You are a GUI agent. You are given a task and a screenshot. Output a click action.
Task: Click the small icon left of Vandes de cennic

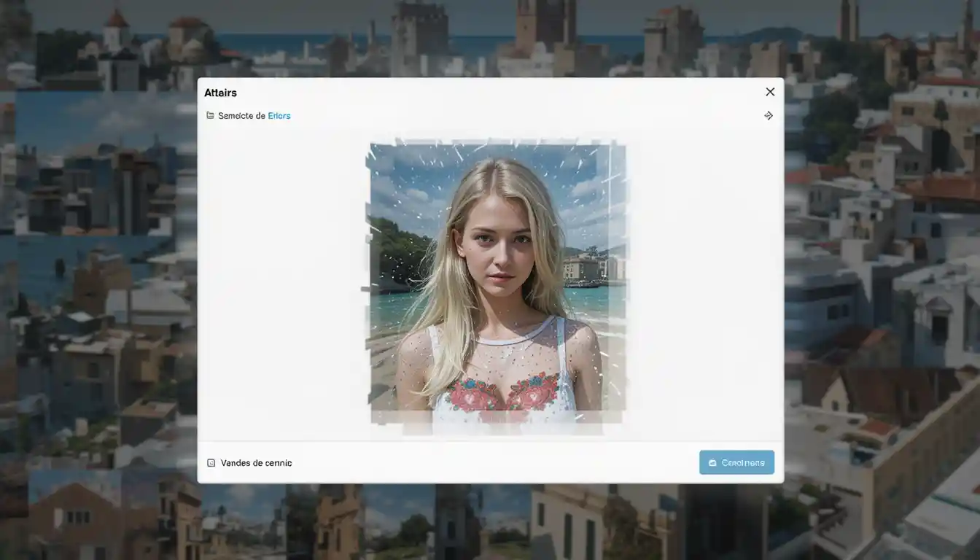211,463
